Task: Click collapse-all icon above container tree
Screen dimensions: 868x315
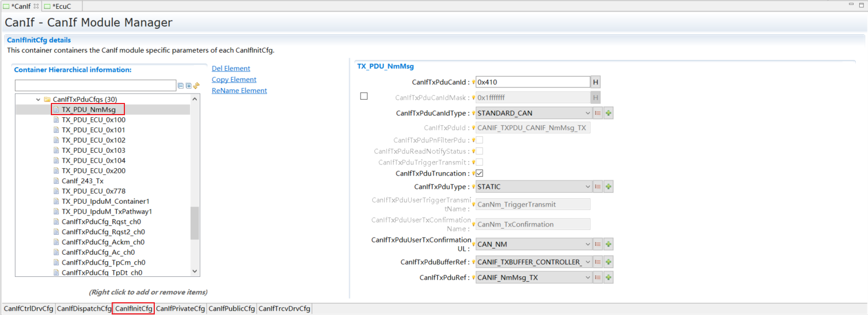Action: click(181, 86)
